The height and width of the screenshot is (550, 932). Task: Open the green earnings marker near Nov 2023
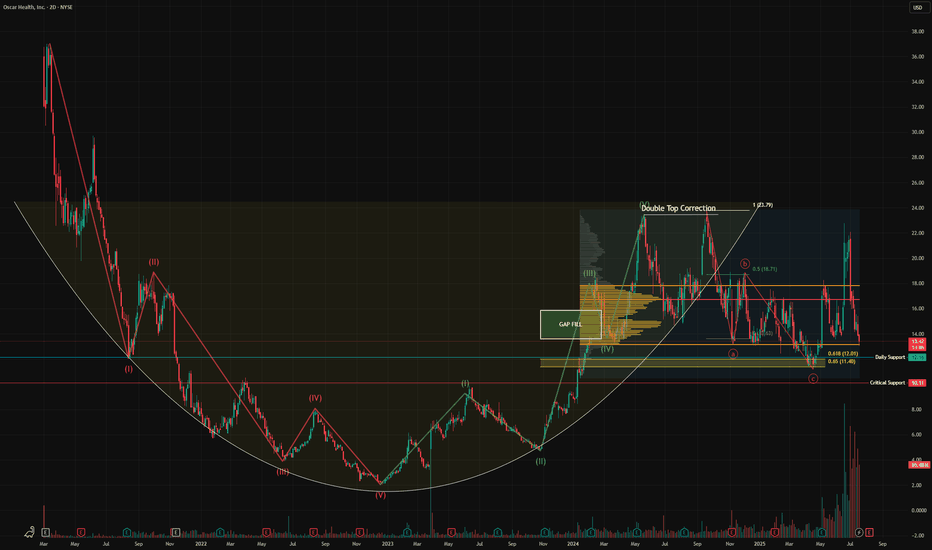(544, 532)
